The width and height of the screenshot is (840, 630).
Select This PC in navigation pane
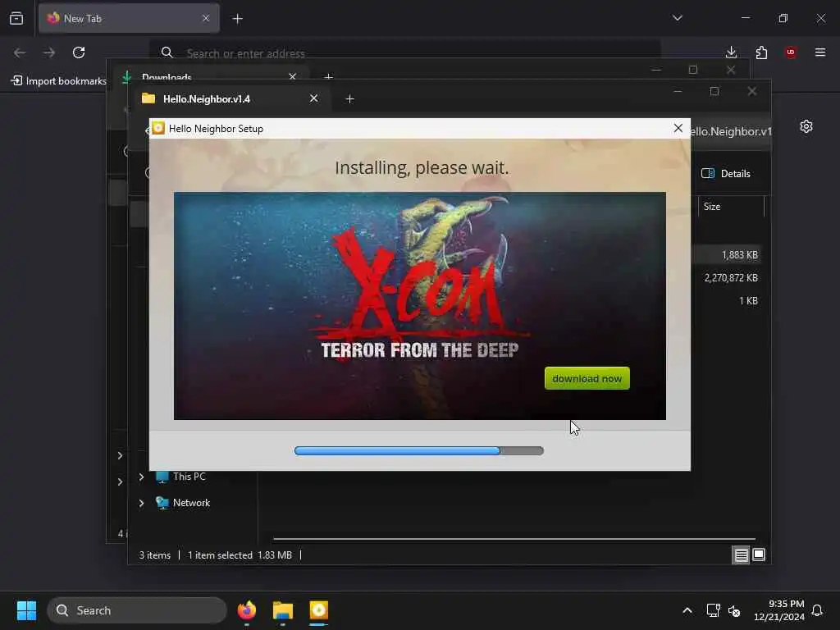click(x=180, y=477)
